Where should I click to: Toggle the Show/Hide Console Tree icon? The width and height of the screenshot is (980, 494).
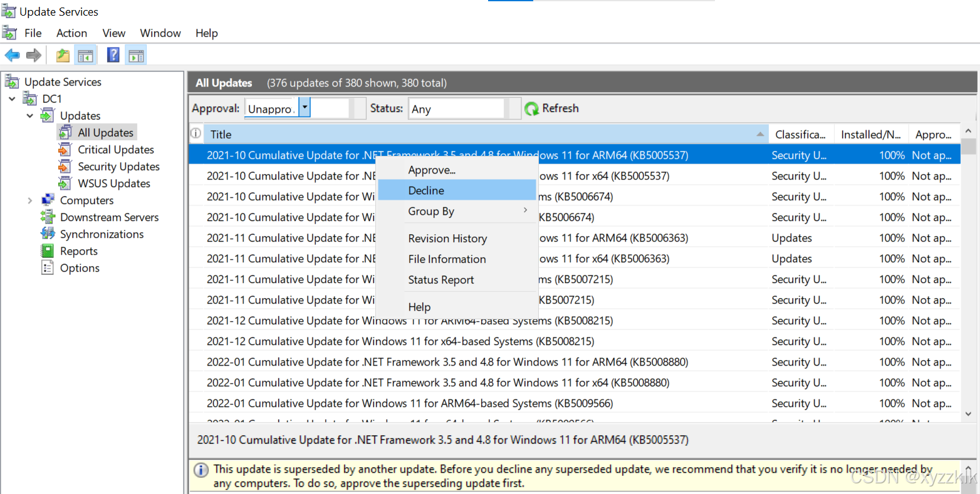[85, 55]
